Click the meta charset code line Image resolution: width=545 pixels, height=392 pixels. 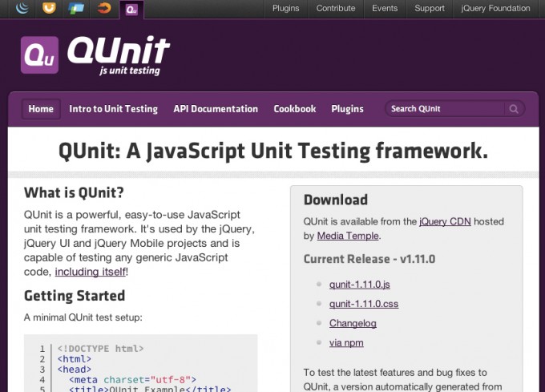(x=132, y=380)
